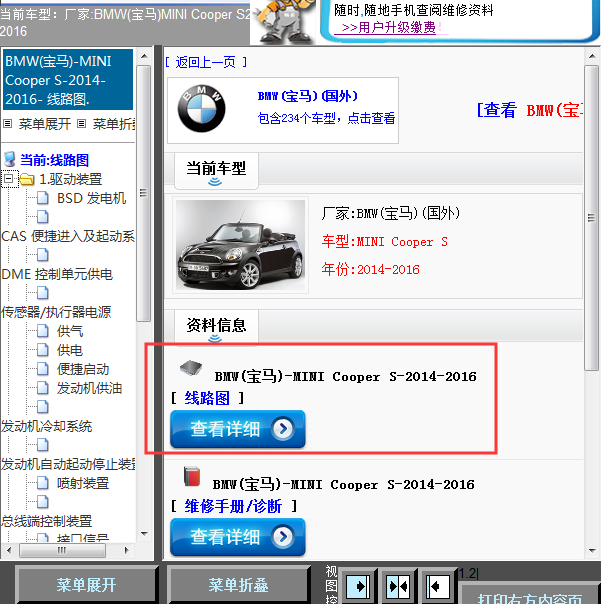Select BSD 发电机 in the tree
Screen dimensions: 601x604
pos(91,198)
